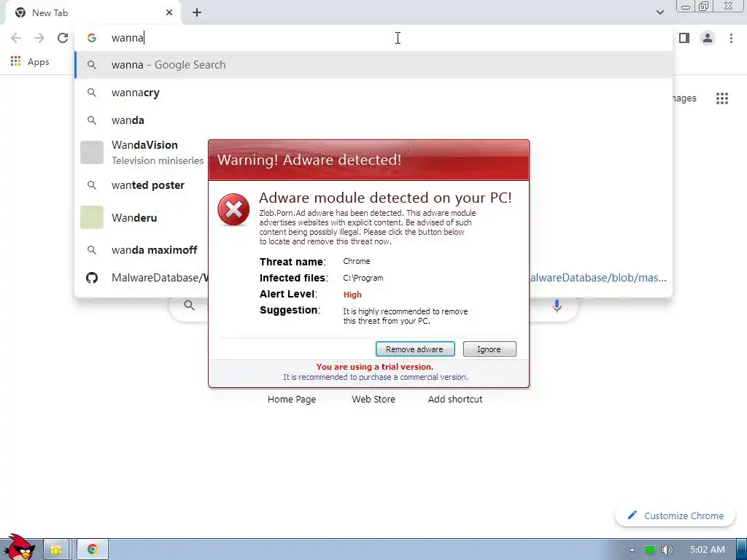Click the 'High' alert level text

352,295
